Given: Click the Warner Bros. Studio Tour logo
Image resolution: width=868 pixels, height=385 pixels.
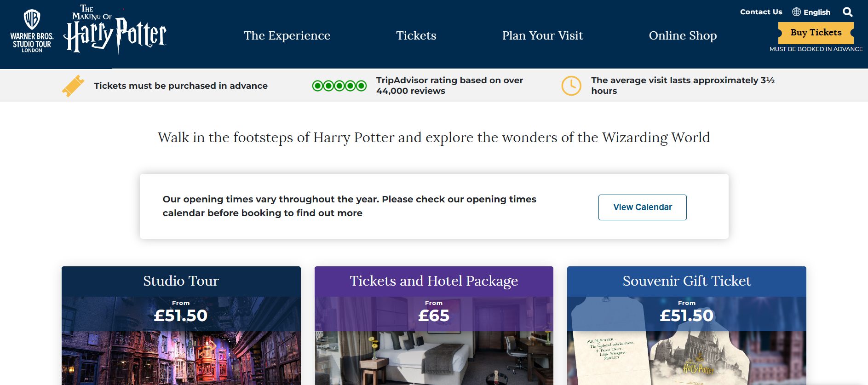Looking at the screenshot, I should click(x=32, y=31).
